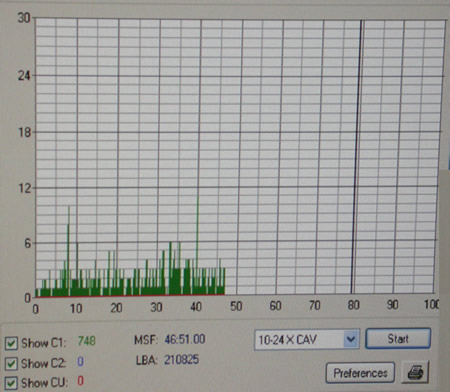Select the MSF value 46:51.00
Image resolution: width=450 pixels, height=392 pixels.
tap(185, 340)
